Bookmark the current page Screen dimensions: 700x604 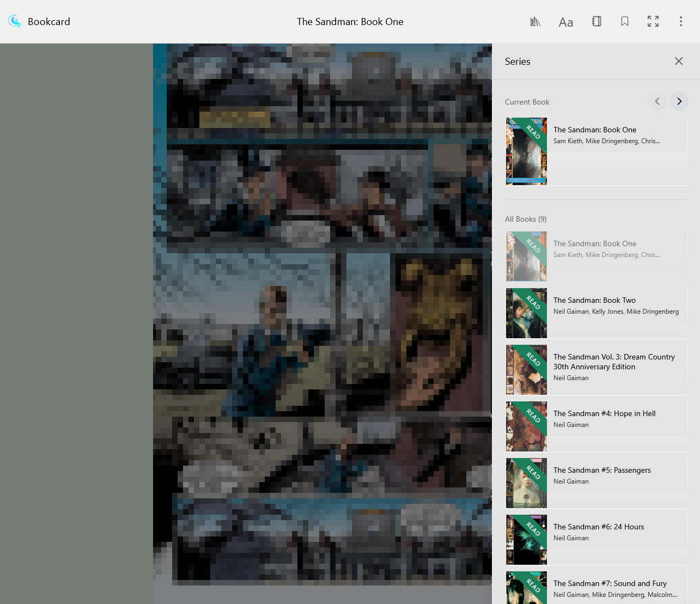pyautogui.click(x=625, y=22)
